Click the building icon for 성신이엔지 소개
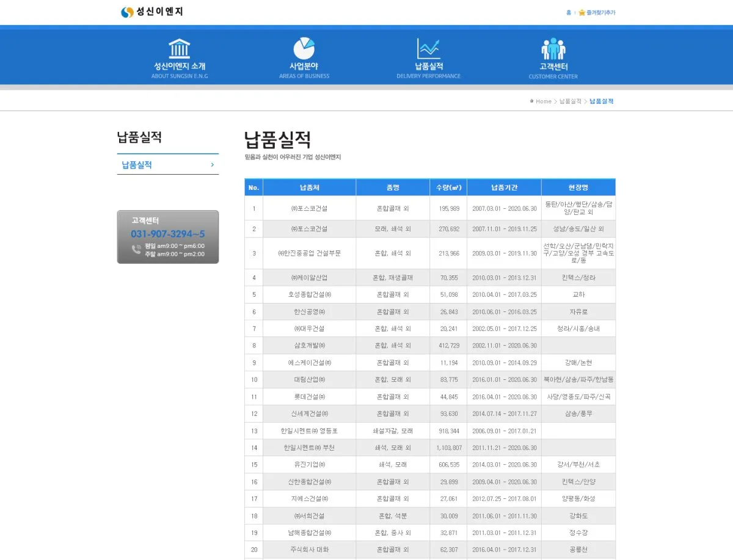 tap(179, 48)
